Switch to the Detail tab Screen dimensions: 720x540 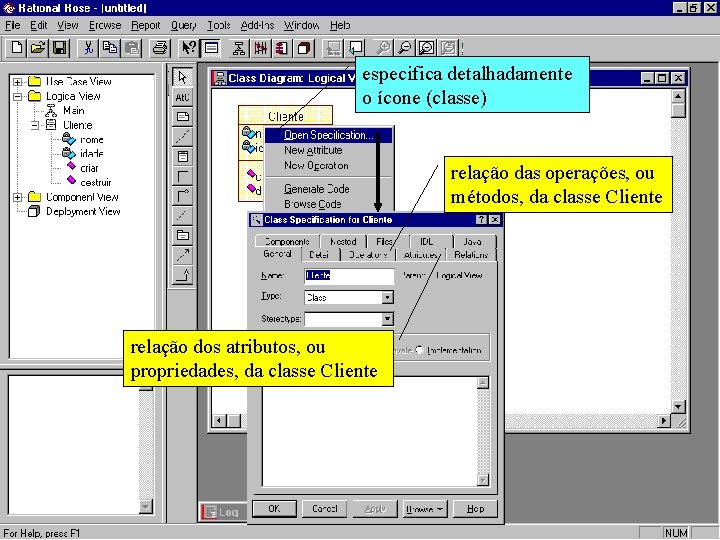[x=319, y=254]
